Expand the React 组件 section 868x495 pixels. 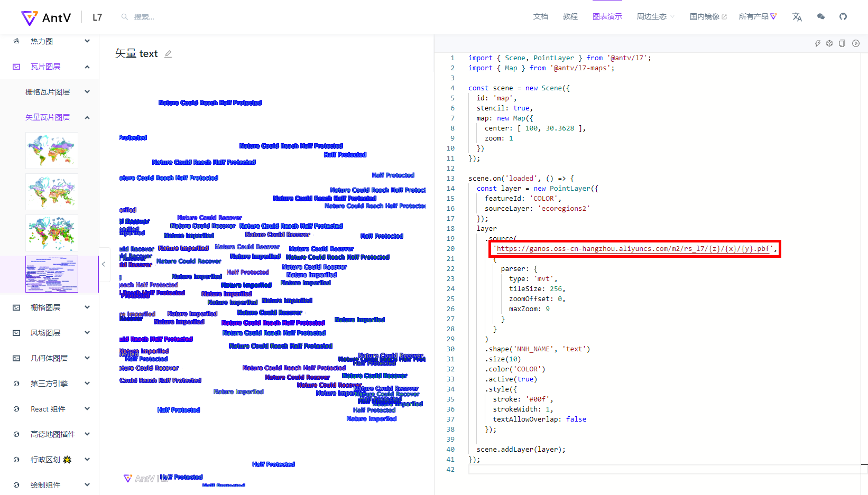(49, 409)
